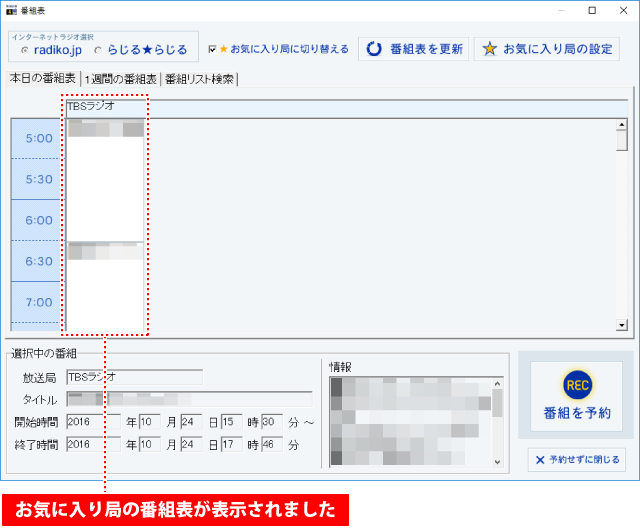Viewport: 640px width, 528px height.
Task: Click the 情報 box scrollbar thumb
Action: point(497,403)
